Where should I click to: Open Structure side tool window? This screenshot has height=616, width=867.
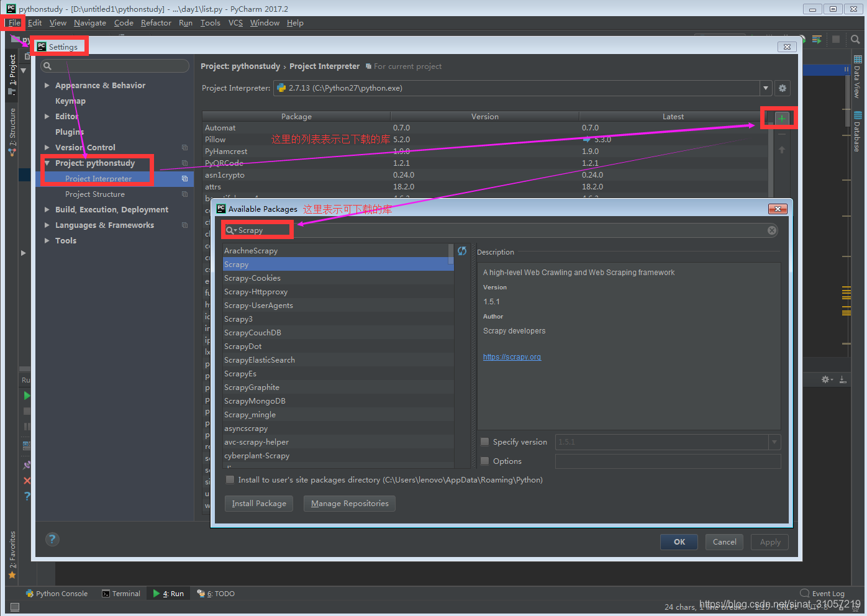point(12,132)
